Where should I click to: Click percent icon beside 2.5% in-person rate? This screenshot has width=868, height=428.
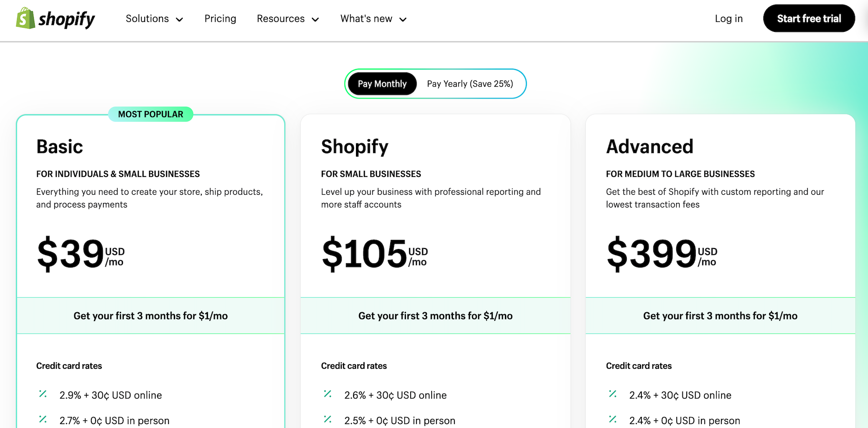[327, 419]
